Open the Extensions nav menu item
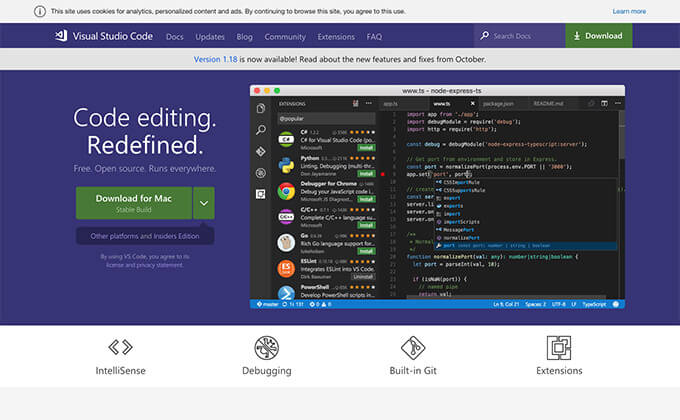The height and width of the screenshot is (420, 680). pyautogui.click(x=336, y=36)
